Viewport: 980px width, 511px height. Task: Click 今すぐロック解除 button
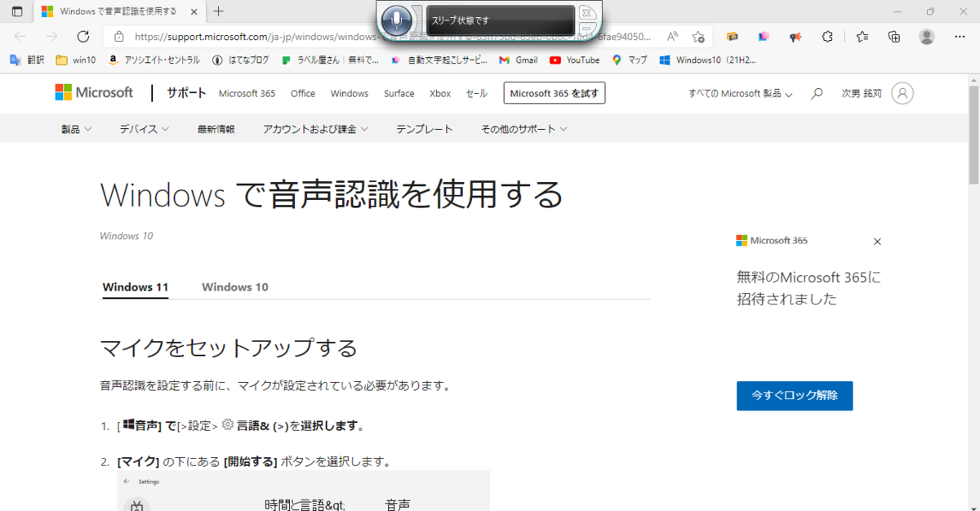pyautogui.click(x=795, y=396)
